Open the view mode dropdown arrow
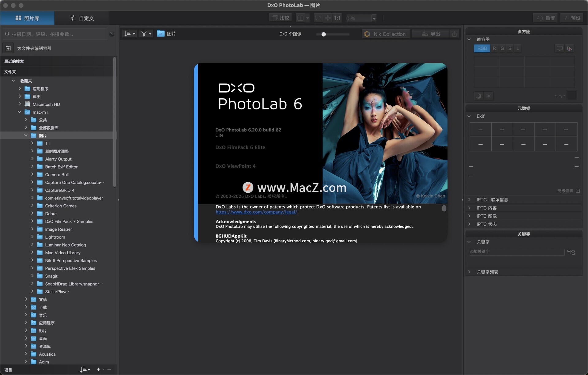 click(x=307, y=18)
